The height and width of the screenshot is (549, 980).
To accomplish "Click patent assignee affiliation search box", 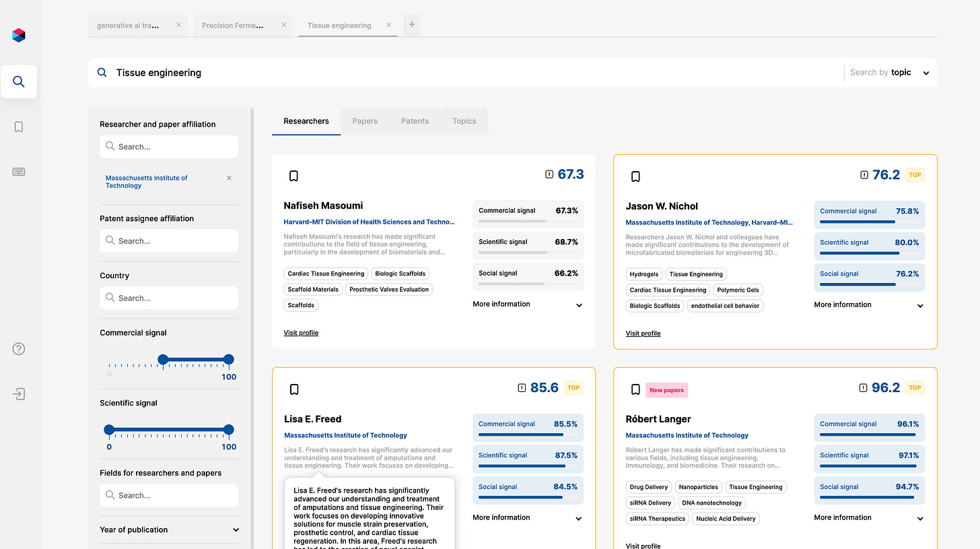I will 169,241.
